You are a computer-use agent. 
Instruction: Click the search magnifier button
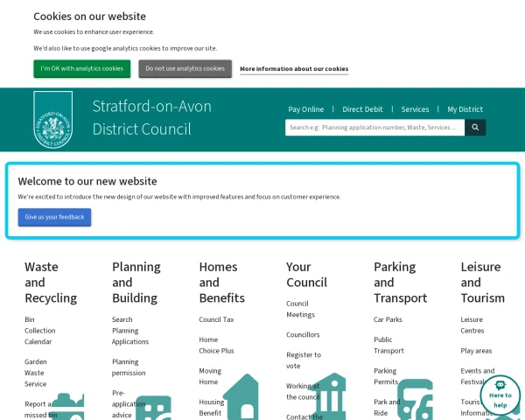tap(475, 127)
